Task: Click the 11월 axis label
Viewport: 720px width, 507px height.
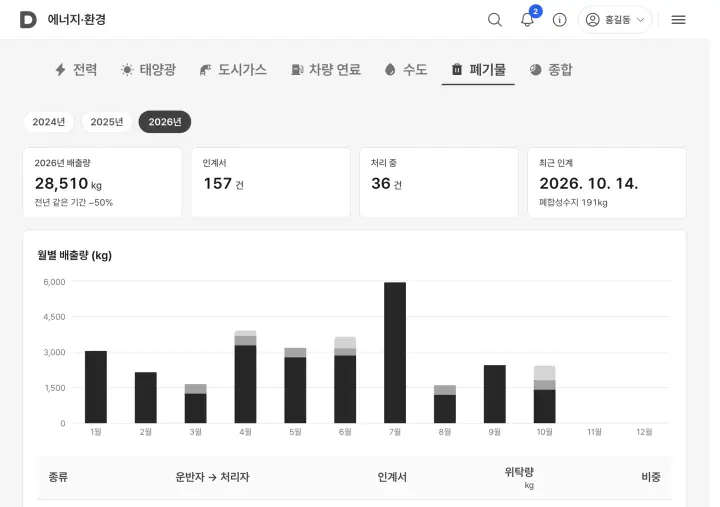Action: [x=594, y=432]
